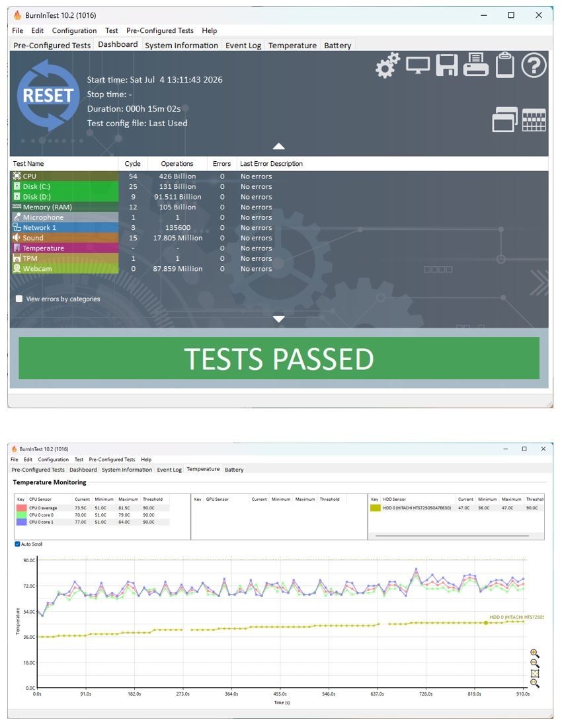Click the monitor display icon
The image size is (562, 728).
pyautogui.click(x=417, y=65)
